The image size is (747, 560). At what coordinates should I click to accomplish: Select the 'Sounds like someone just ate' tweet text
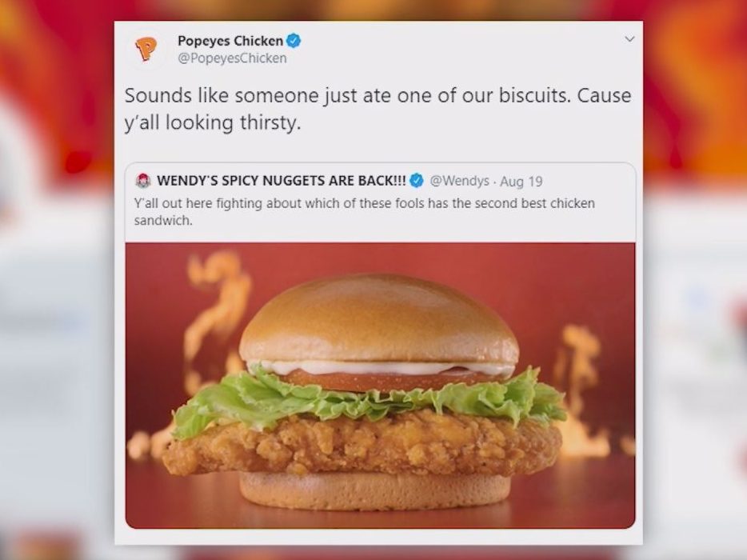[x=377, y=109]
